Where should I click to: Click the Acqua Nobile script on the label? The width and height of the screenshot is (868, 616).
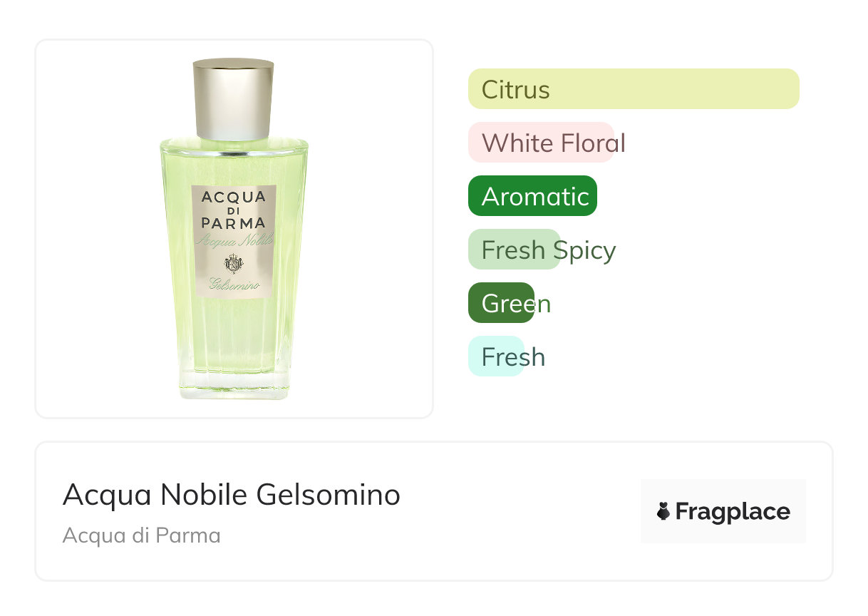tap(234, 241)
